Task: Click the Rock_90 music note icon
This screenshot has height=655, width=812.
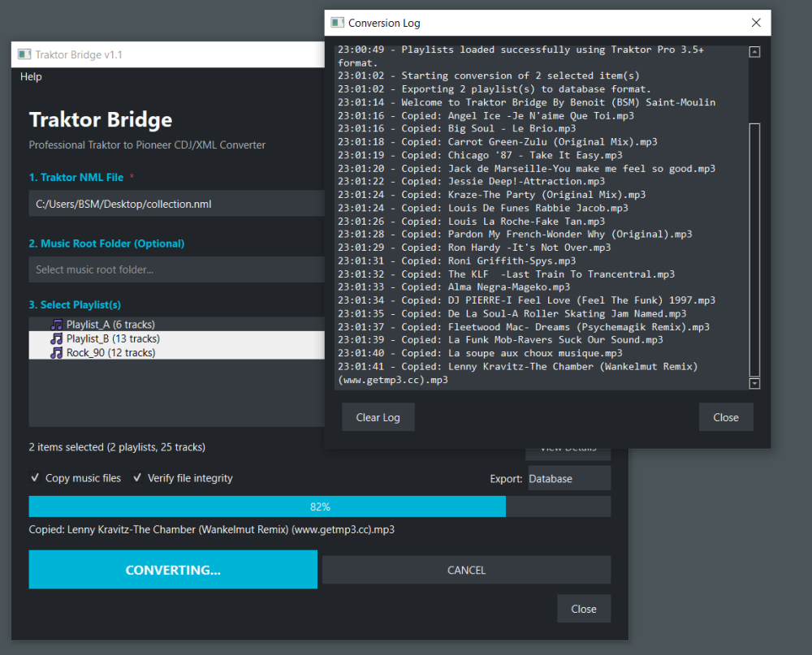Action: (x=57, y=352)
